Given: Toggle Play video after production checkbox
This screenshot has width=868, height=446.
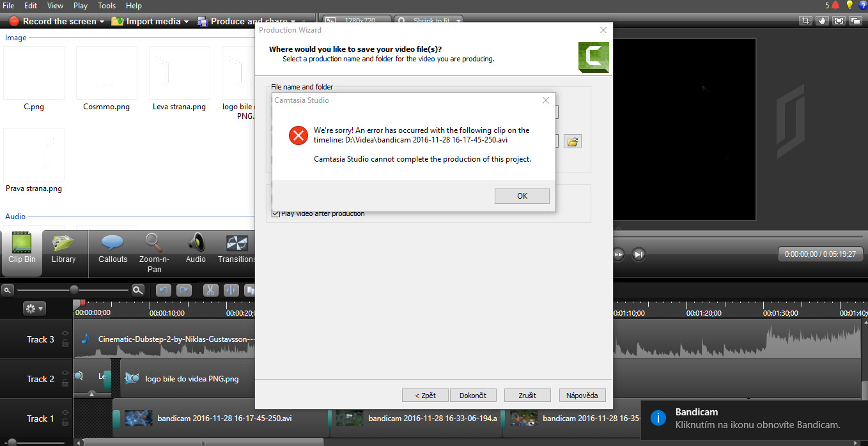Looking at the screenshot, I should [x=275, y=213].
